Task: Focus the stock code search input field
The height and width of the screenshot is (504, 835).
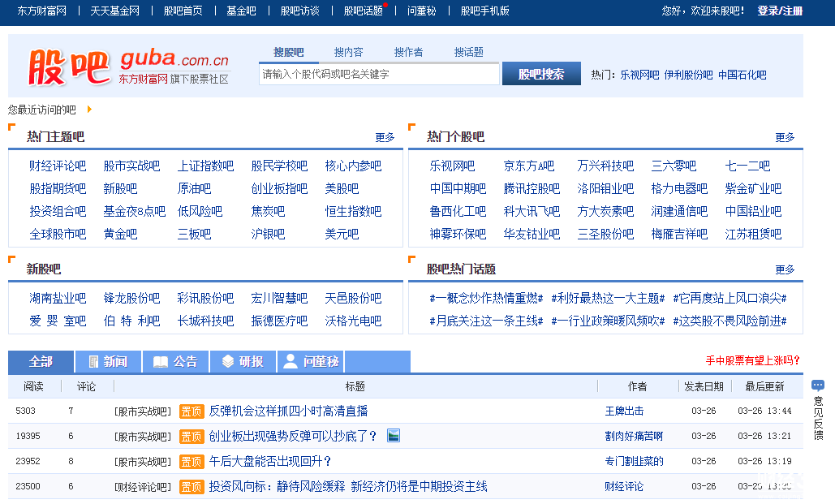Action: click(x=379, y=74)
